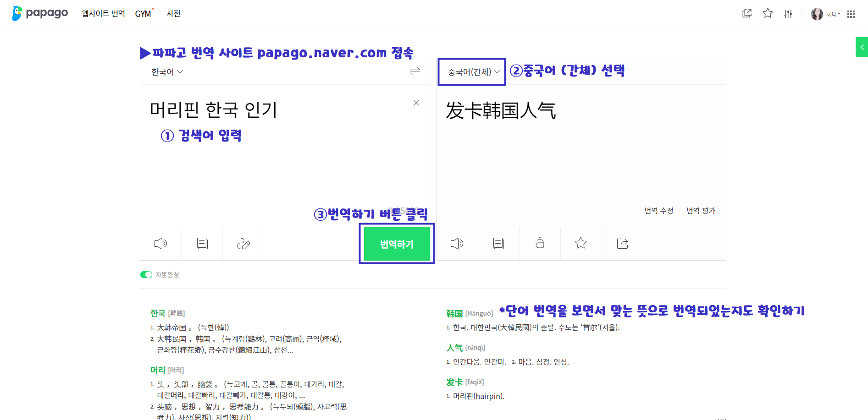Open dictionary entry 한국 on the left
This screenshot has height=420, width=868.
158,313
